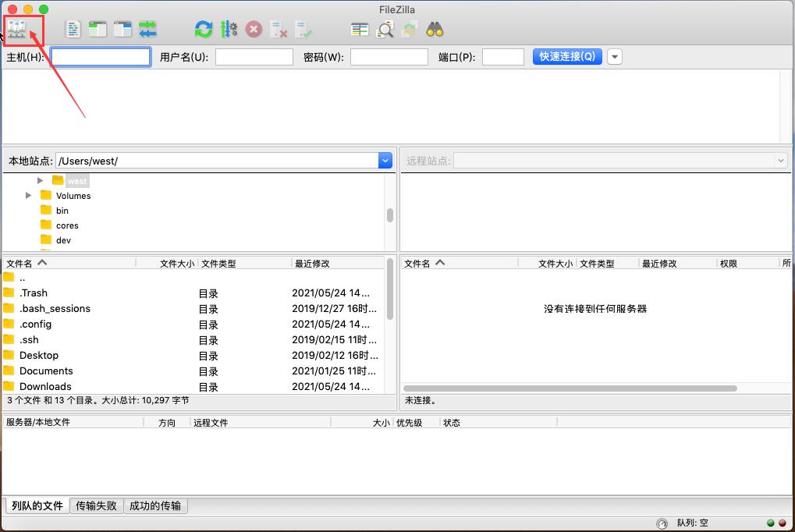Click the filename filter magnifier icon

pyautogui.click(x=385, y=30)
